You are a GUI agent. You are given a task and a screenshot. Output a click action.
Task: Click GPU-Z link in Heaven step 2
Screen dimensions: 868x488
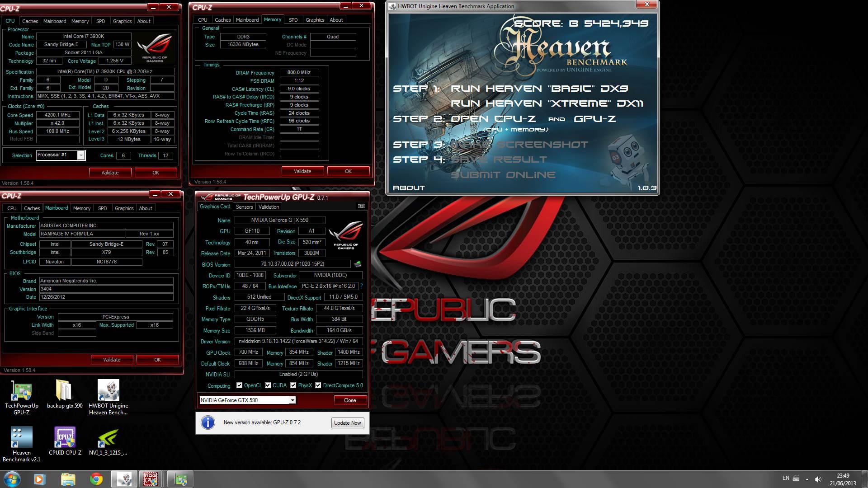(595, 119)
